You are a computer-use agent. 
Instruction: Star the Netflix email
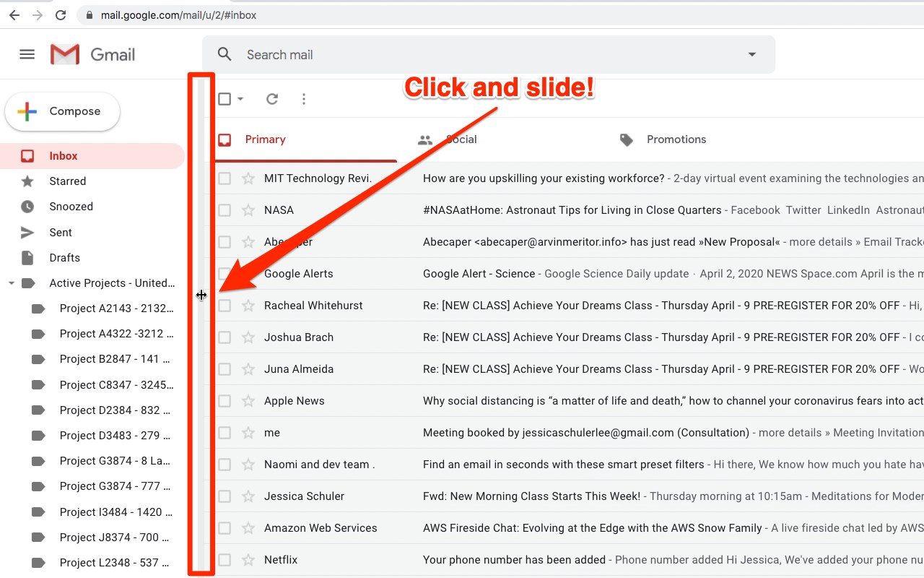coord(248,560)
